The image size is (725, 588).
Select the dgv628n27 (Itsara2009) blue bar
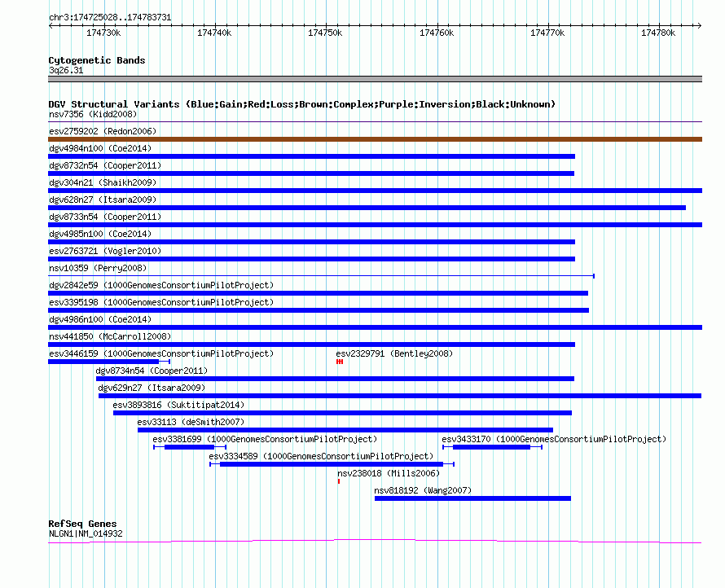(x=367, y=208)
